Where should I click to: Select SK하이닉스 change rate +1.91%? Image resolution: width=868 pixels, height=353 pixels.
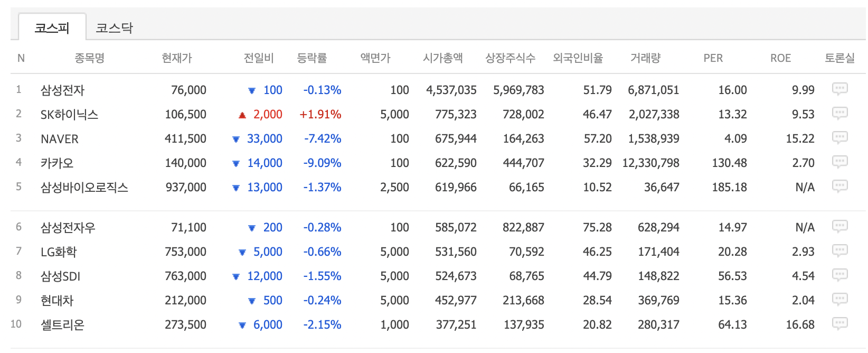[320, 115]
